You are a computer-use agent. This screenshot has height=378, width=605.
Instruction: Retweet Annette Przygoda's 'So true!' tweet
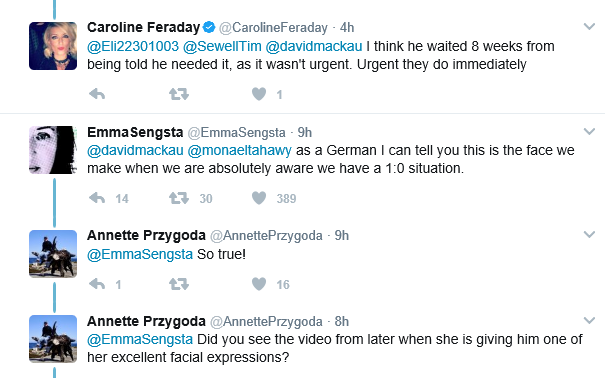pos(179,284)
